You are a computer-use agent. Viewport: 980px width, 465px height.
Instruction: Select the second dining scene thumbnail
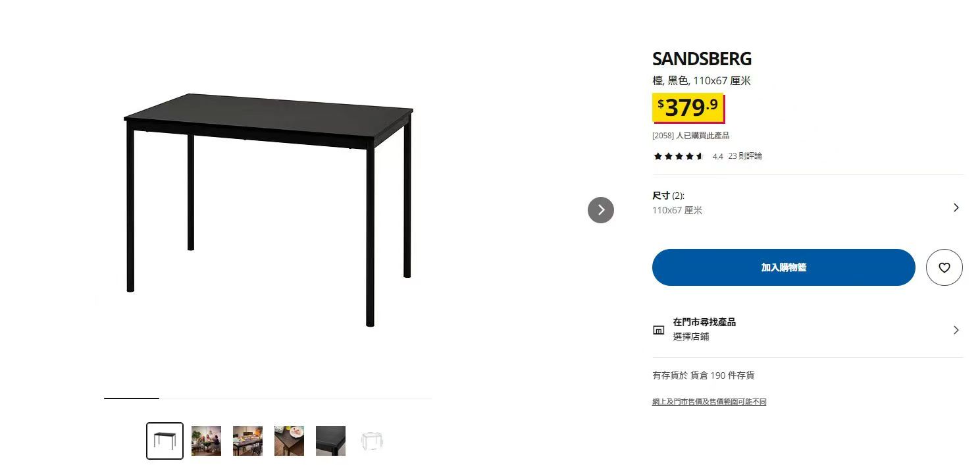point(206,441)
